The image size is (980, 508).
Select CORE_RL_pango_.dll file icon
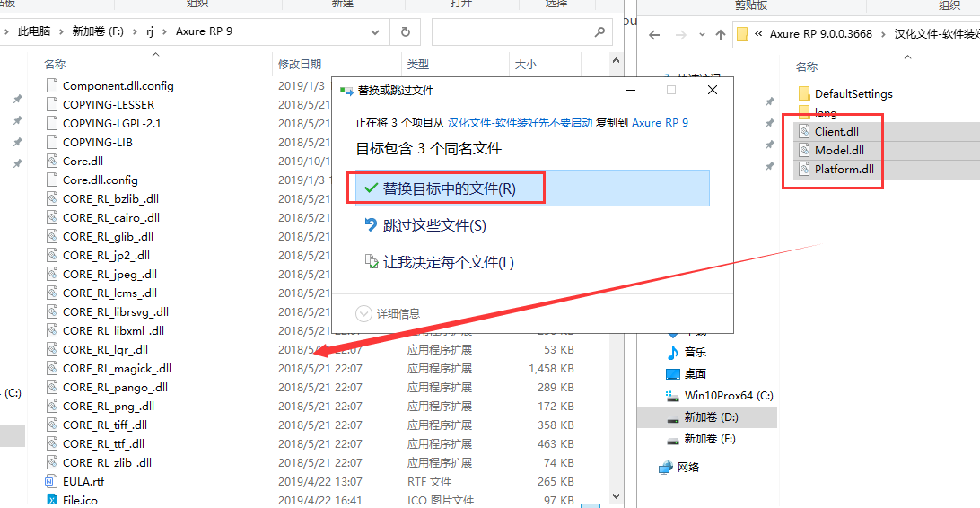(x=52, y=387)
